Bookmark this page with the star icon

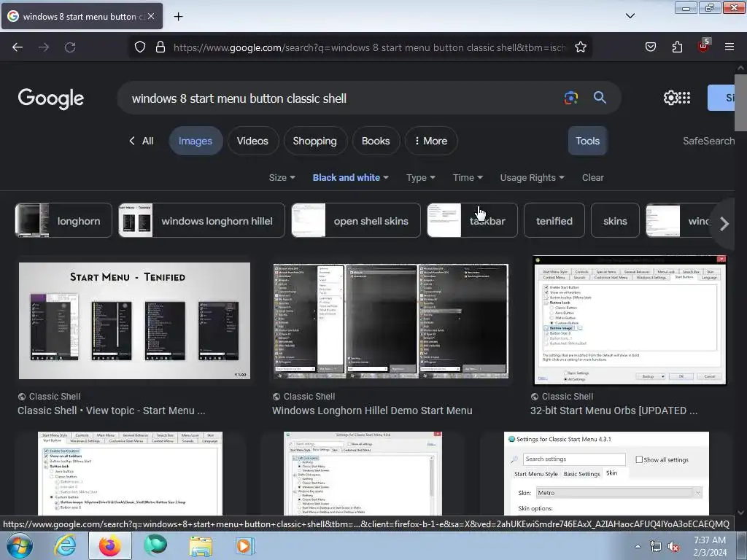[x=580, y=47]
